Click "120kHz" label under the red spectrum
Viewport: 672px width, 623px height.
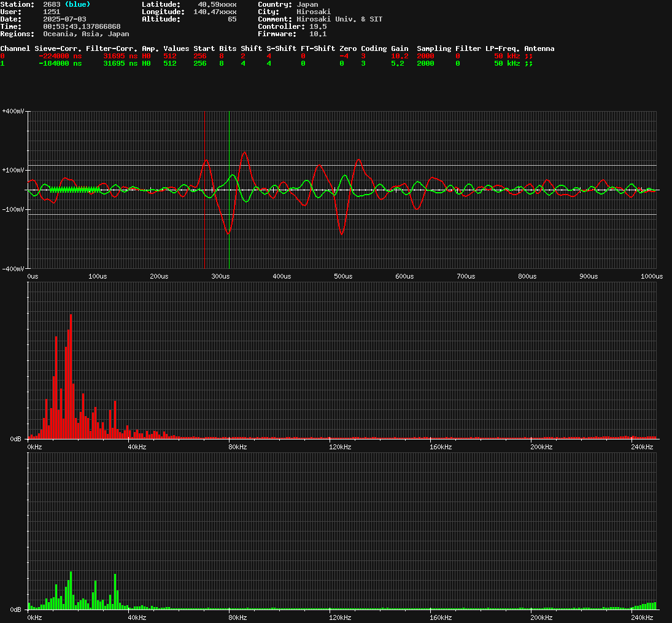tap(340, 447)
